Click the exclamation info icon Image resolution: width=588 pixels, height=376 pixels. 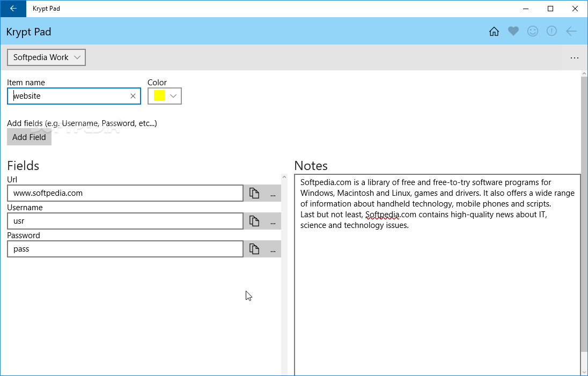coord(552,31)
